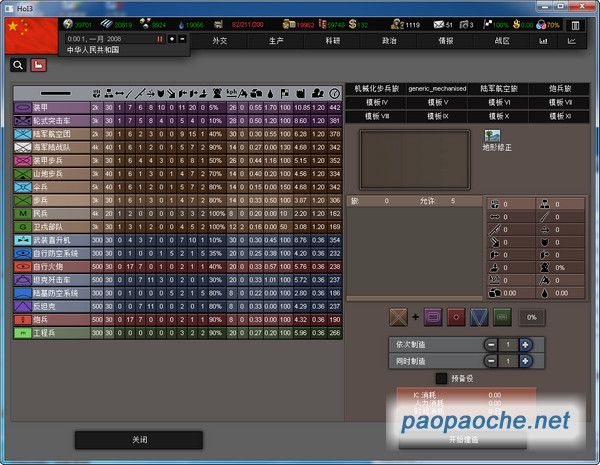
Task: Click the 地形修正 terrain modifier icon
Action: point(492,136)
